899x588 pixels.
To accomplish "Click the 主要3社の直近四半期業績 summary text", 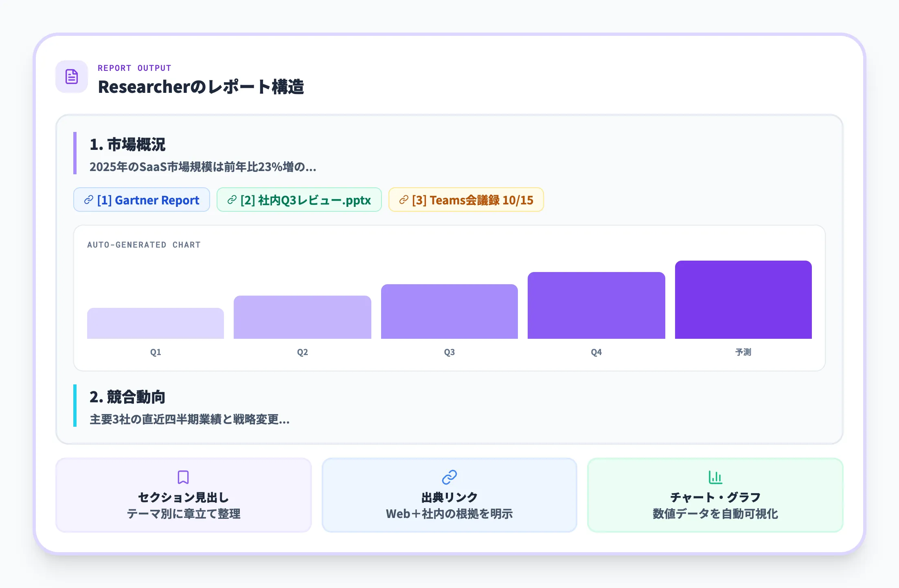I will coord(190,419).
